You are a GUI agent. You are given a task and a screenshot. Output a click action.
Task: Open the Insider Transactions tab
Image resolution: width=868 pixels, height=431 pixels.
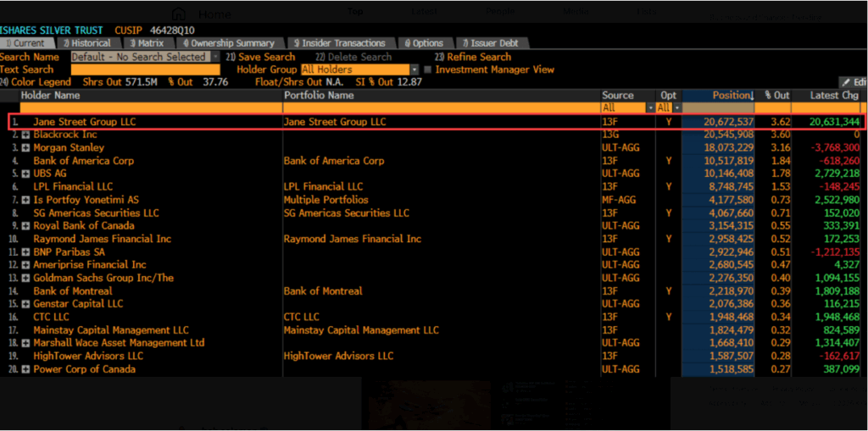coord(339,43)
